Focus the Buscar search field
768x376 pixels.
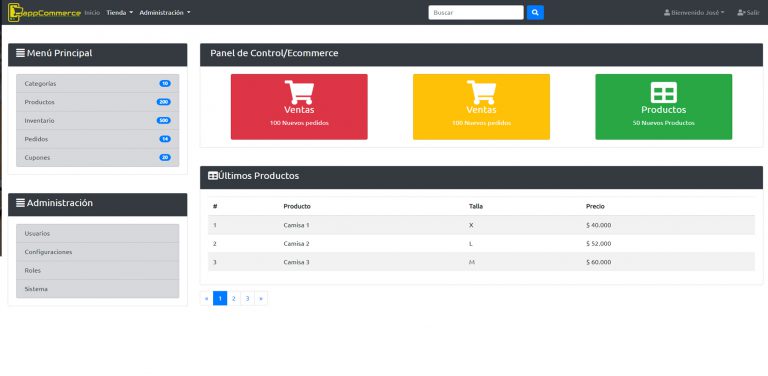[x=476, y=13]
